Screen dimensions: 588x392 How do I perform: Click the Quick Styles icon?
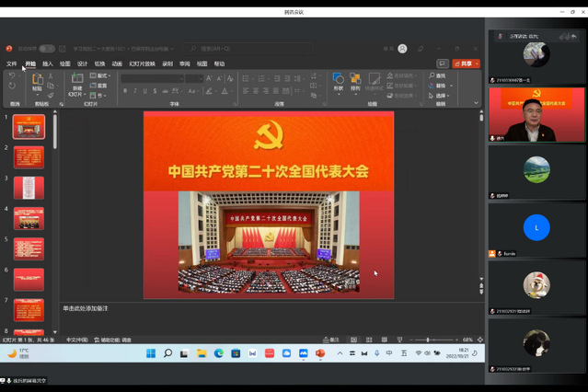(x=375, y=79)
